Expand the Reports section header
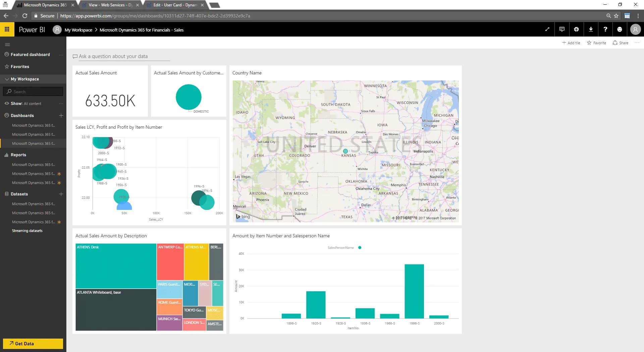 pos(18,155)
